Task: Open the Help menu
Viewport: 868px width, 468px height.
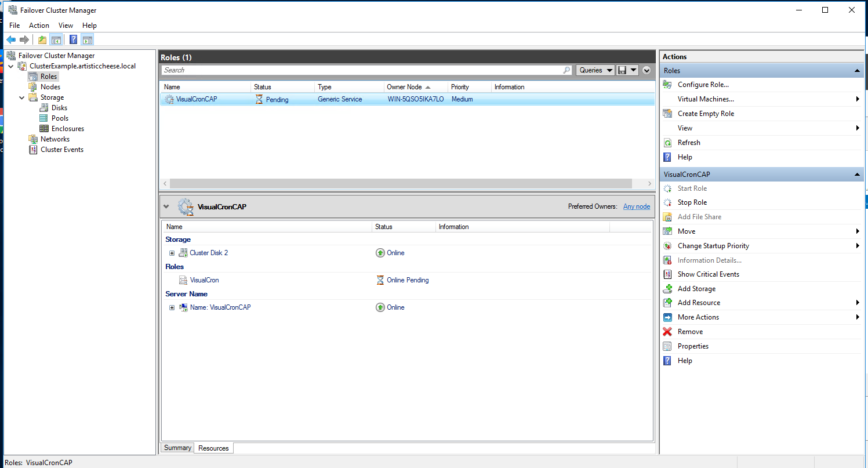Action: 89,26
